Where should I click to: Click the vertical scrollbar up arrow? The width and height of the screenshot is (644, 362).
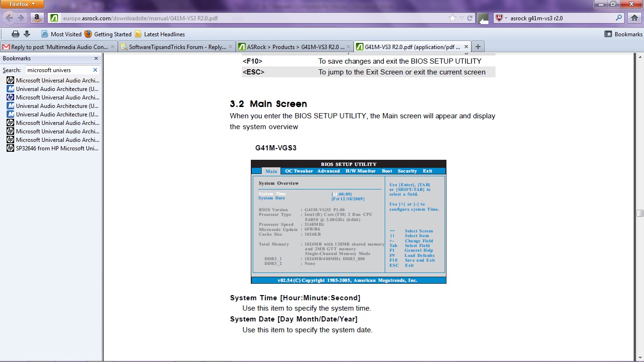tap(640, 57)
